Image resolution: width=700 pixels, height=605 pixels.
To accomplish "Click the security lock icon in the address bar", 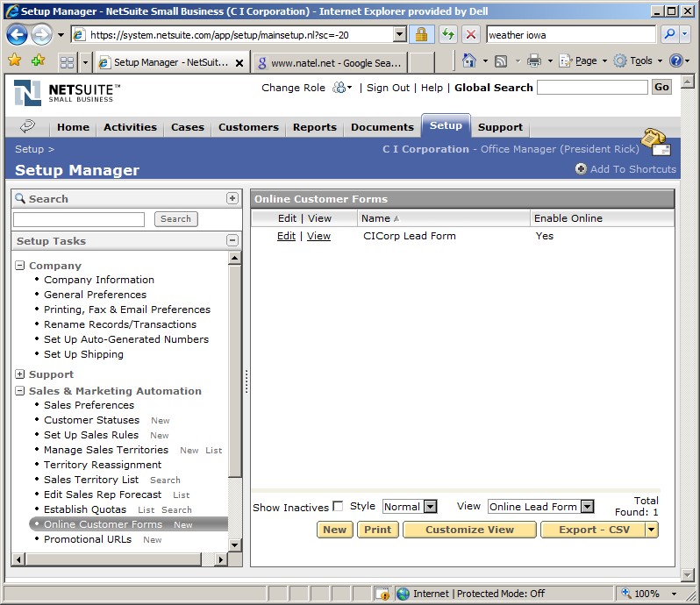I will point(421,35).
